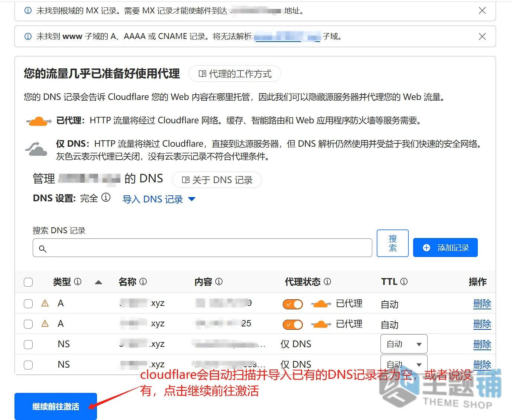Image resolution: width=512 pixels, height=420 pixels.
Task: Check the second A record checkbox
Action: tap(28, 324)
